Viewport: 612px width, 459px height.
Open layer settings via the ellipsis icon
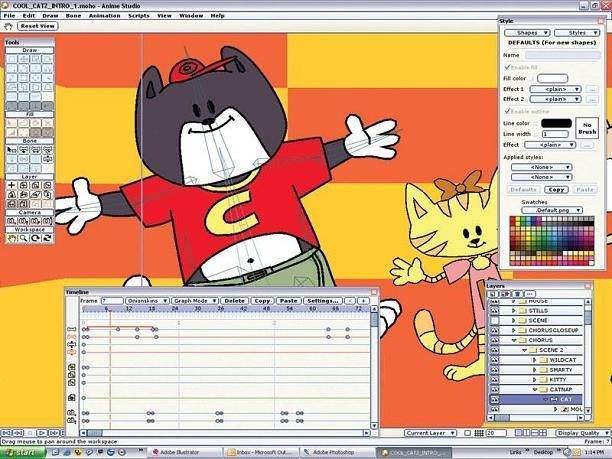click(x=529, y=294)
